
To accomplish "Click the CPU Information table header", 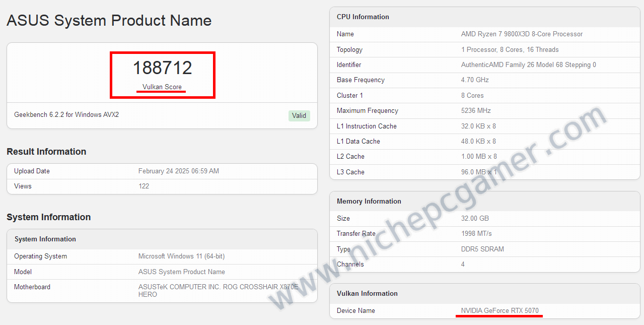I will click(363, 17).
